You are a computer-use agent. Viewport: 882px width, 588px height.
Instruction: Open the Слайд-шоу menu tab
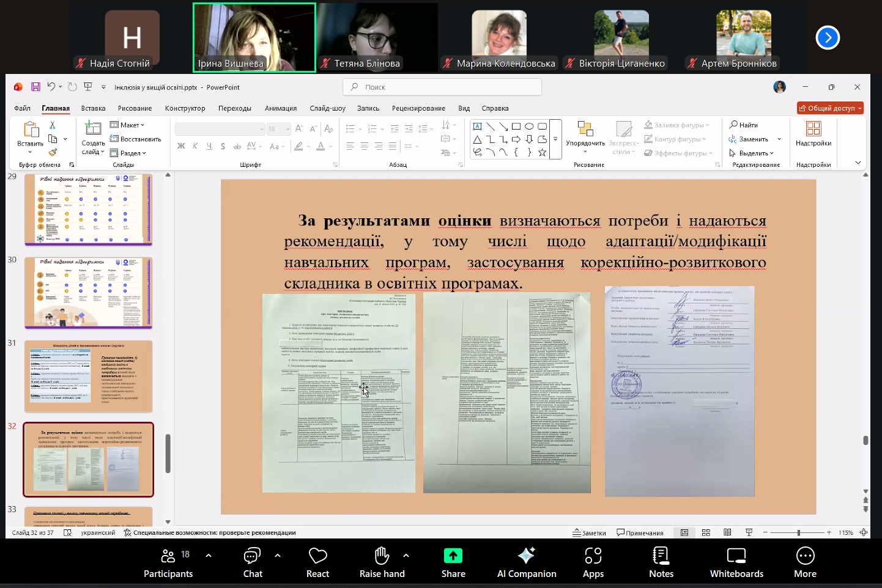[x=327, y=108]
